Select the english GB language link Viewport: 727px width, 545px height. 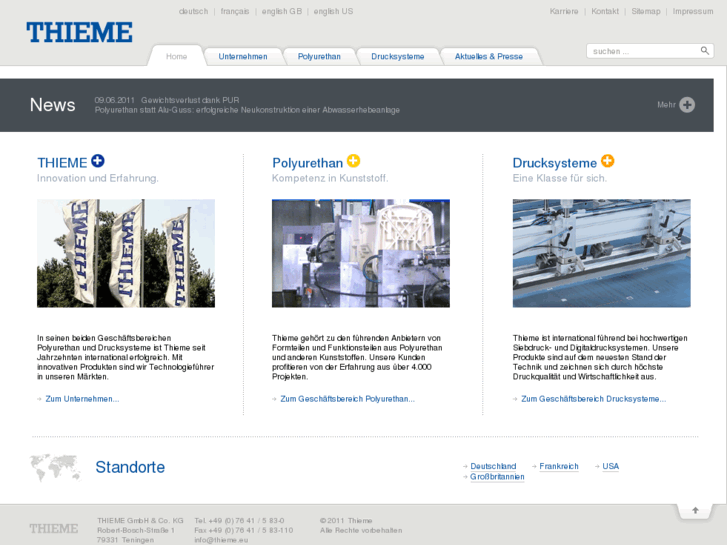click(x=281, y=11)
